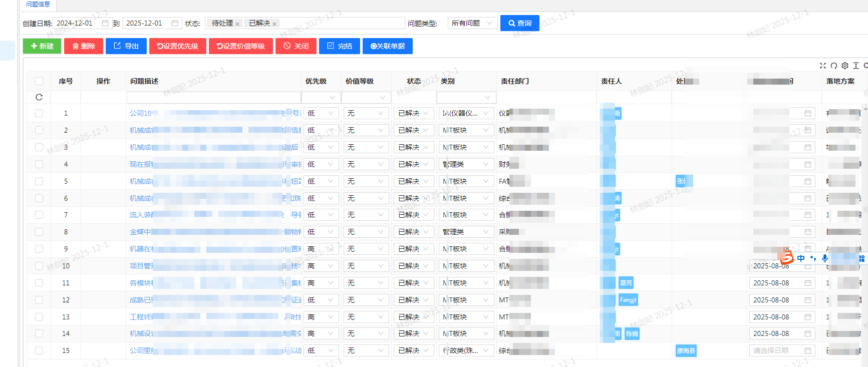This screenshot has height=367, width=868.
Task: Remove the 已解决 status tag
Action: 274,24
